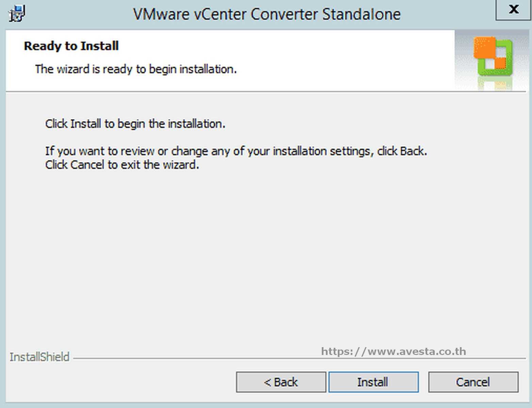Select the wizard title bar text
This screenshot has width=532, height=408.
[267, 14]
